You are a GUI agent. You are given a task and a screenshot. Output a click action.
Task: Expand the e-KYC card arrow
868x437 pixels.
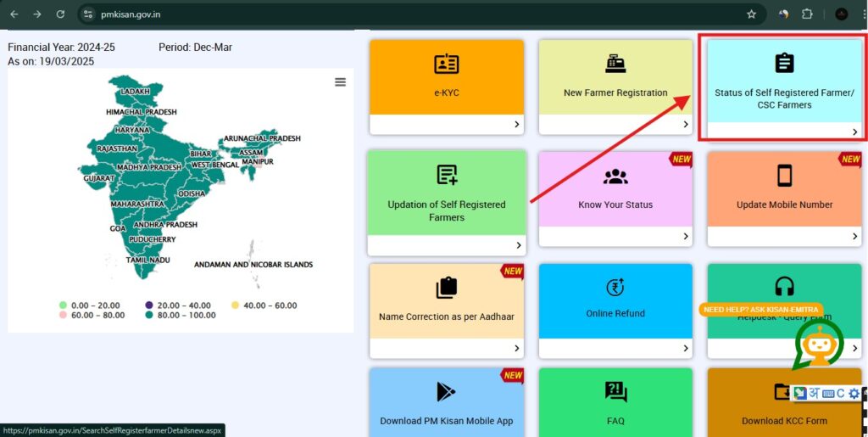coord(516,125)
